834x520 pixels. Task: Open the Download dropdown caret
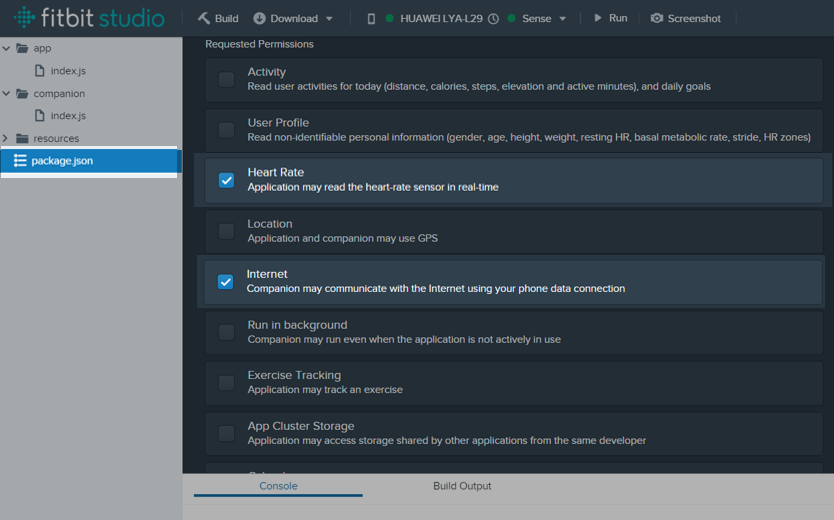click(x=329, y=19)
